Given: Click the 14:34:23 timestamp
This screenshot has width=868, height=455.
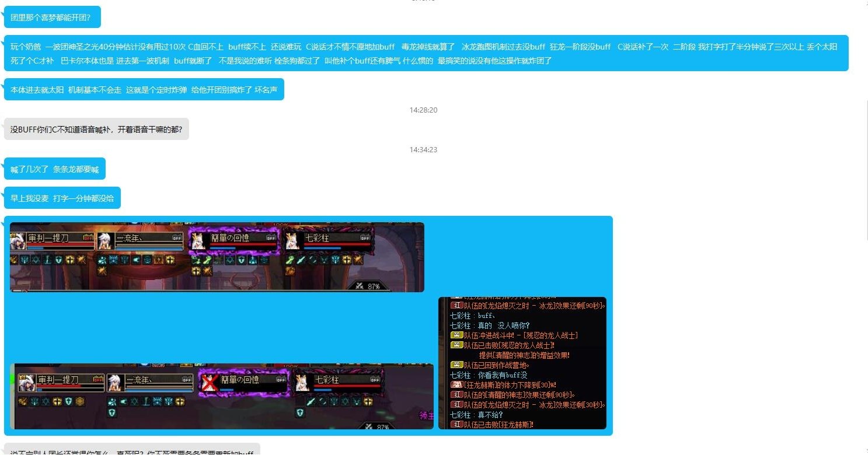Looking at the screenshot, I should (x=423, y=149).
